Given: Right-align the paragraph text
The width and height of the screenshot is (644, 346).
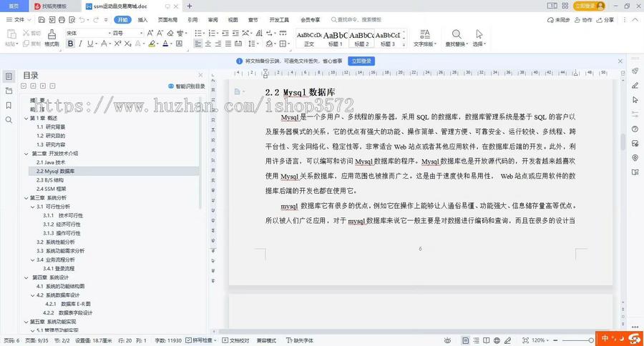Looking at the screenshot, I should (x=218, y=44).
